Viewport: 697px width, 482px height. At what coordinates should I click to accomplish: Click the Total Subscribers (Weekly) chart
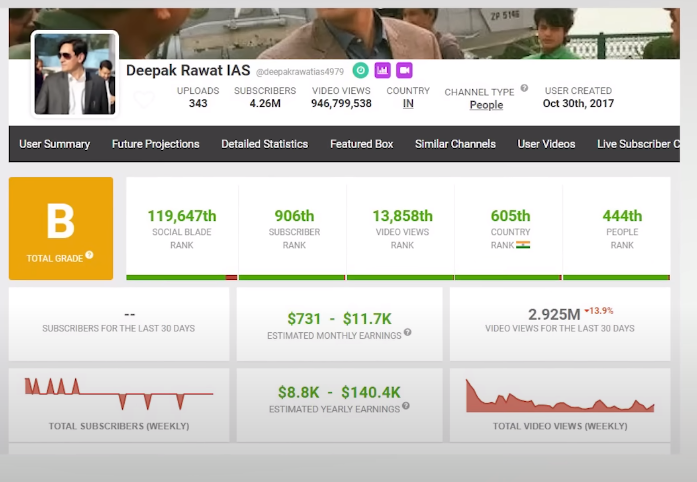tap(119, 394)
